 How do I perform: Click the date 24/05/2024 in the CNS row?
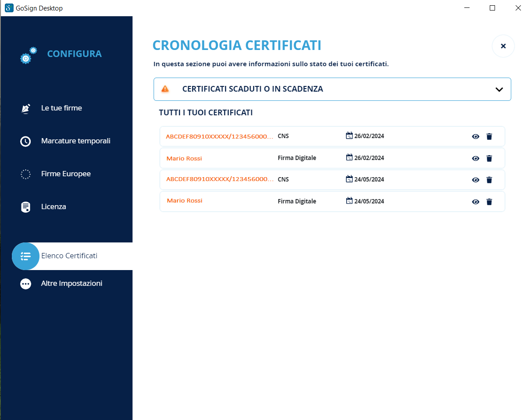coord(369,179)
